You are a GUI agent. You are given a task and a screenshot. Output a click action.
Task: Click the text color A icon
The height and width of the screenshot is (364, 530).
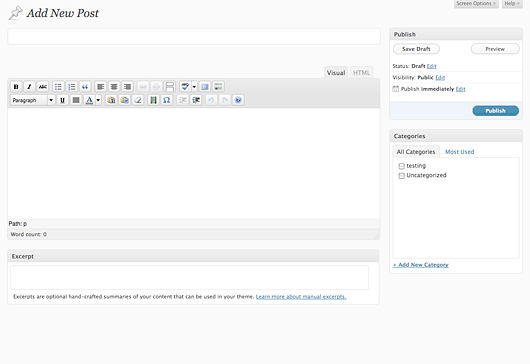89,100
